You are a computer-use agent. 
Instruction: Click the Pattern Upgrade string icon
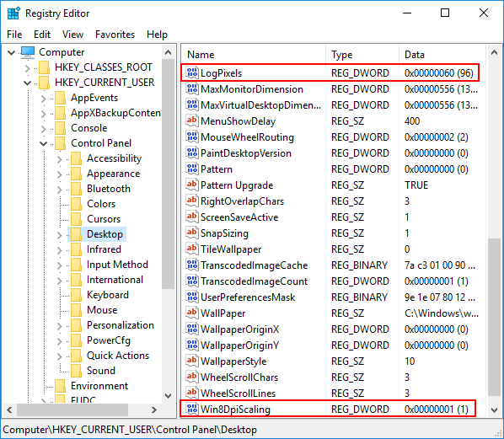192,185
